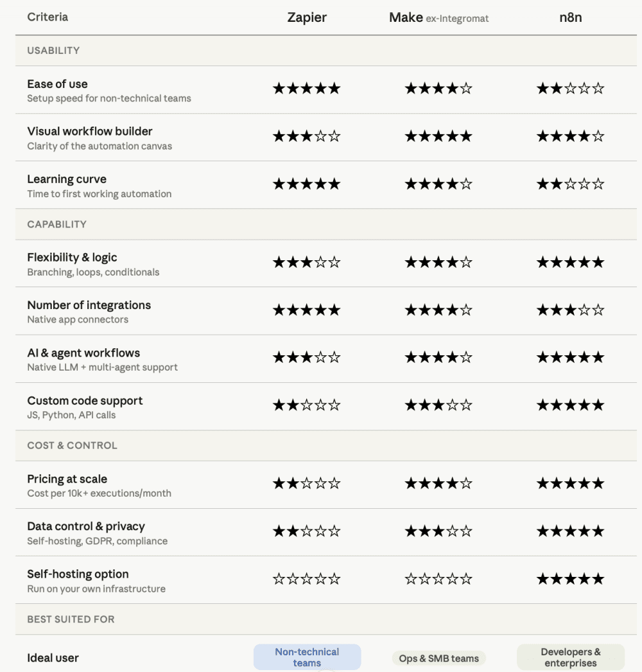This screenshot has width=642, height=672.
Task: Click the USABILITY section header row
Action: [x=326, y=51]
